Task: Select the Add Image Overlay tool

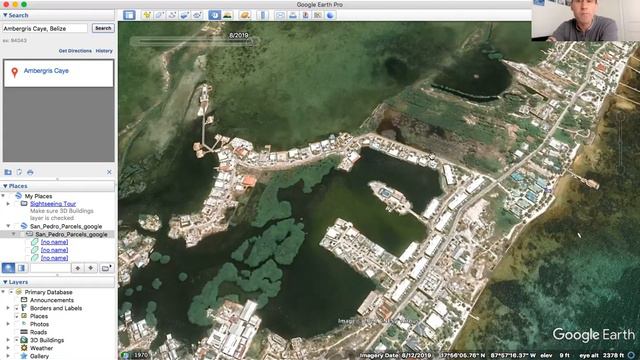Action: click(184, 15)
